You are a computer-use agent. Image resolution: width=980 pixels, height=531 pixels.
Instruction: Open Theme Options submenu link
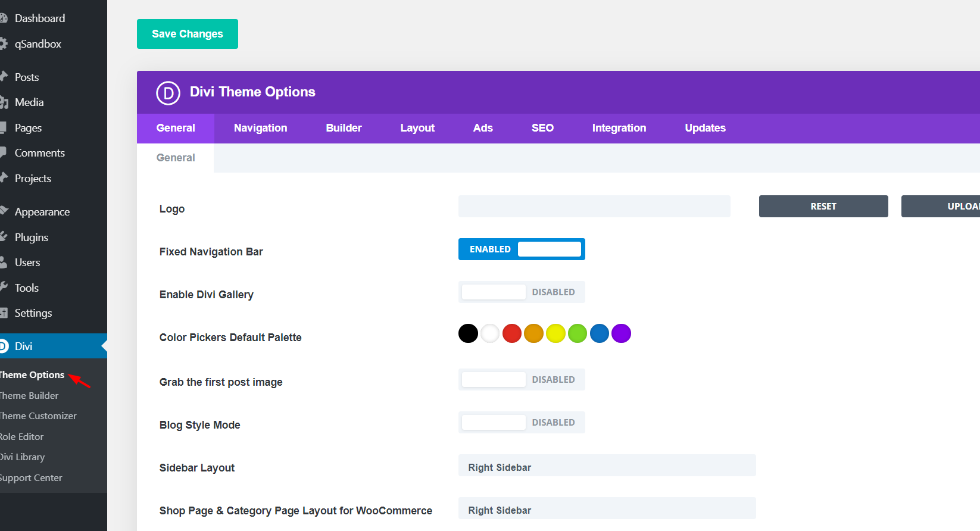coord(32,375)
